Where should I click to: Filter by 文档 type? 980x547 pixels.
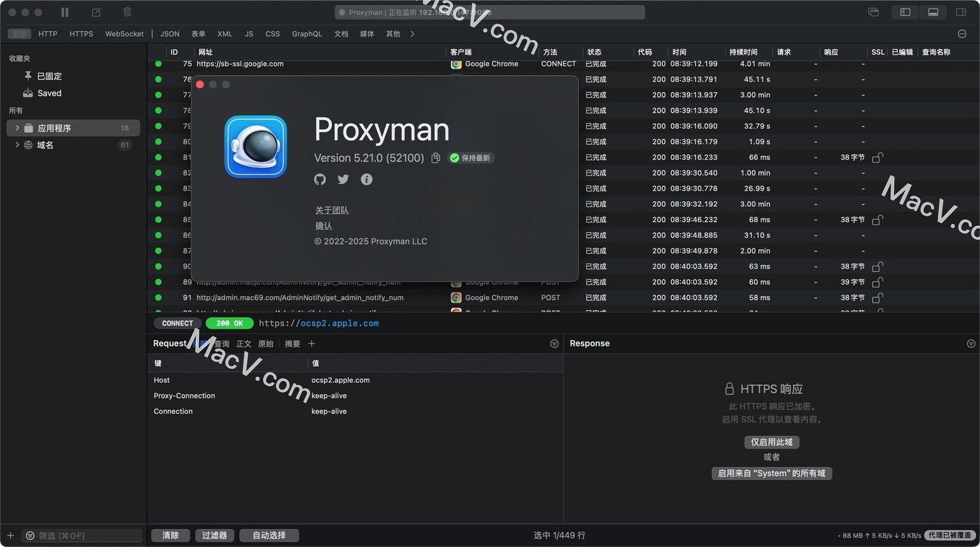341,34
